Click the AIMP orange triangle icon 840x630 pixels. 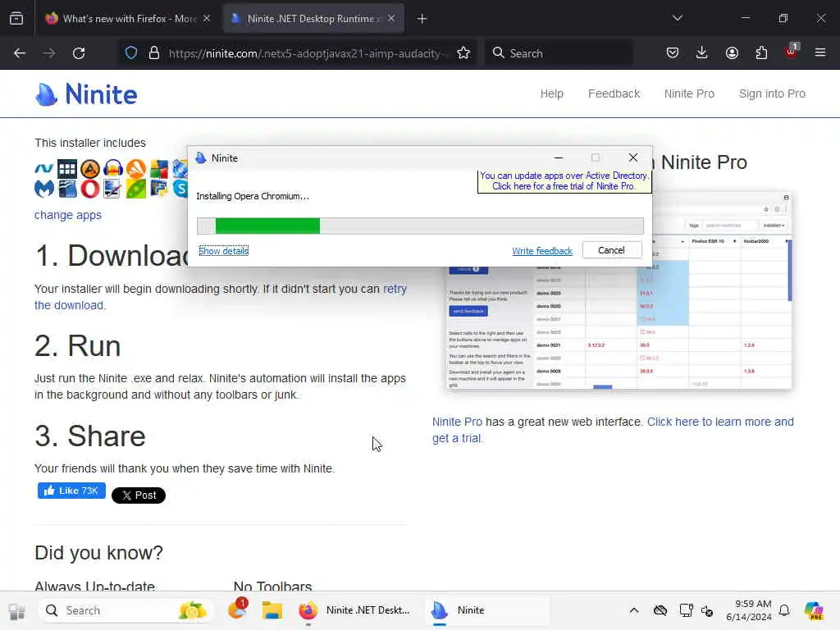(90, 169)
